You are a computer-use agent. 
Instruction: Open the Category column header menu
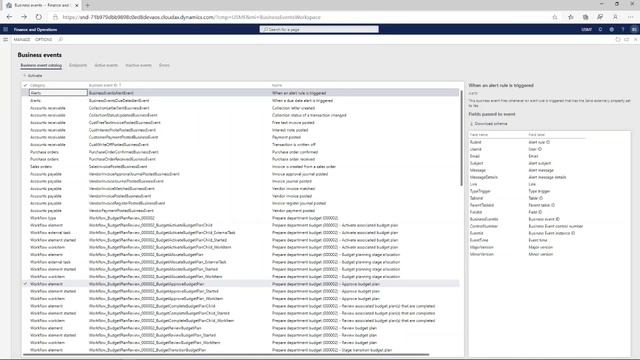[x=38, y=85]
